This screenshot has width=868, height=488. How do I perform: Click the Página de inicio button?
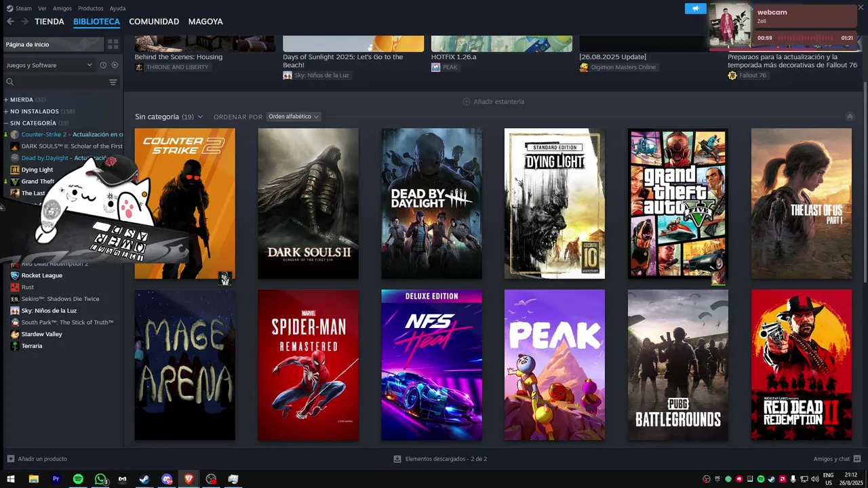coord(53,44)
